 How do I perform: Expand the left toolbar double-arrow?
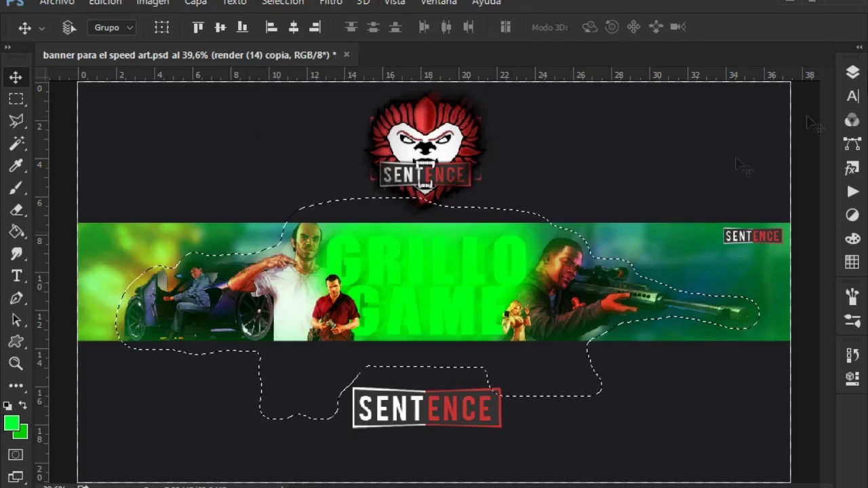[7, 47]
